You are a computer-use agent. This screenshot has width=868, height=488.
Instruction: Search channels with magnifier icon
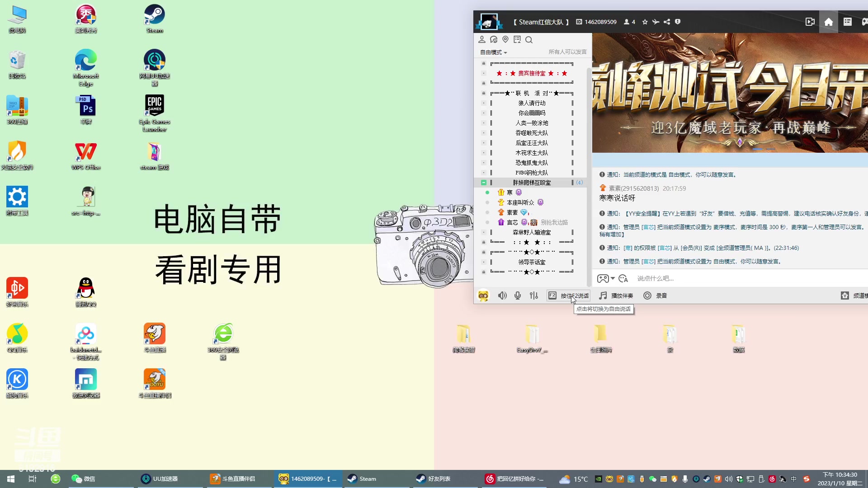(529, 40)
